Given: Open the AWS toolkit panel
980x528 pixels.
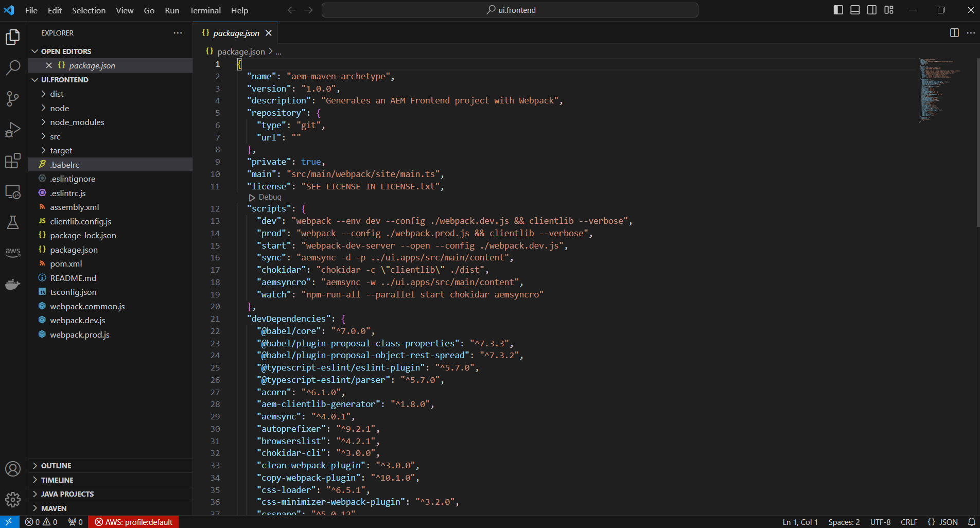Looking at the screenshot, I should click(x=12, y=252).
